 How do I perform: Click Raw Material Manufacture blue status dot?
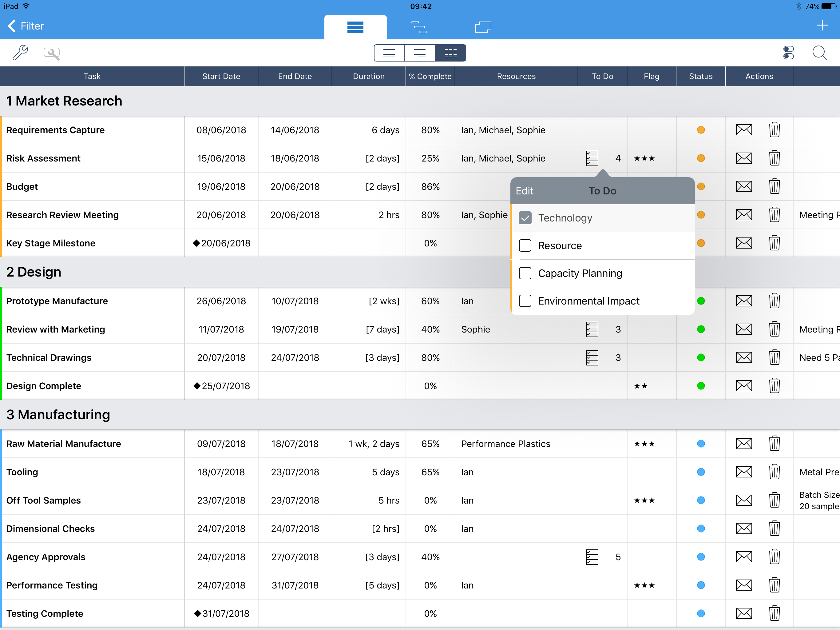pyautogui.click(x=701, y=444)
